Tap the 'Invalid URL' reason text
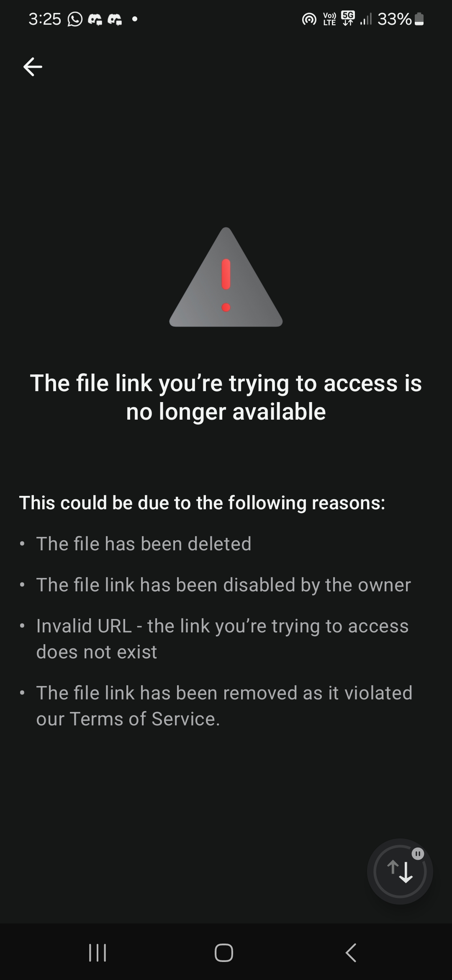452x980 pixels. 222,639
